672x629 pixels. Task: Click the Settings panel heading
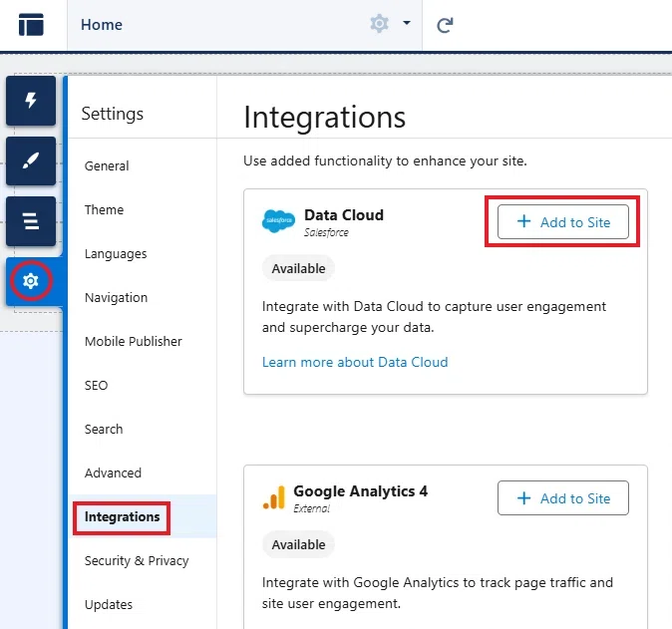pos(113,114)
